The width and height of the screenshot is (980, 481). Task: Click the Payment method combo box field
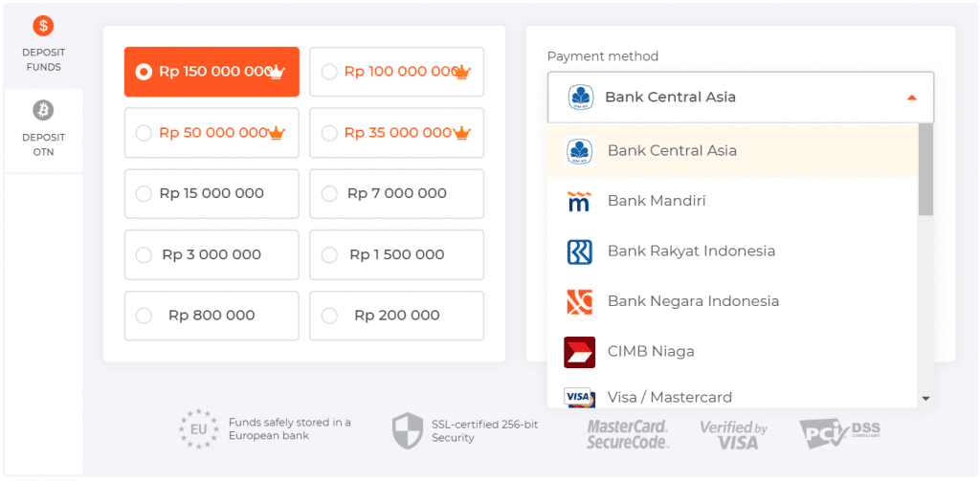click(741, 97)
